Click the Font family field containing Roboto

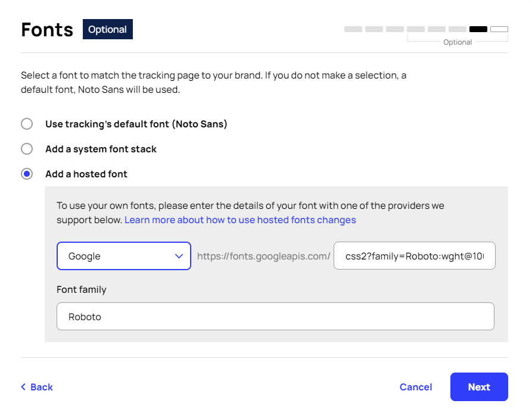[275, 317]
